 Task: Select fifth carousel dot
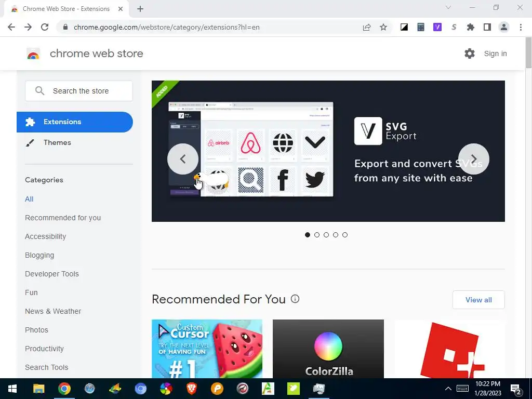pos(345,235)
